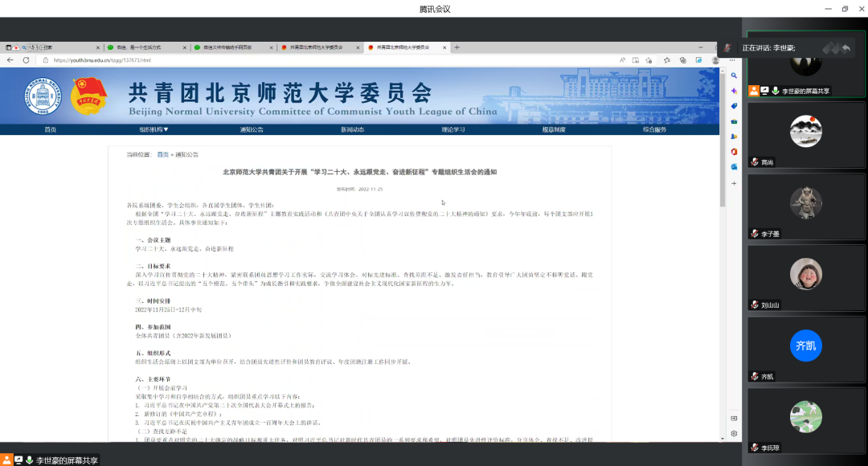Screen dimensions: 868x466
Task: Reload the page with refresh icon
Action: 26,60
